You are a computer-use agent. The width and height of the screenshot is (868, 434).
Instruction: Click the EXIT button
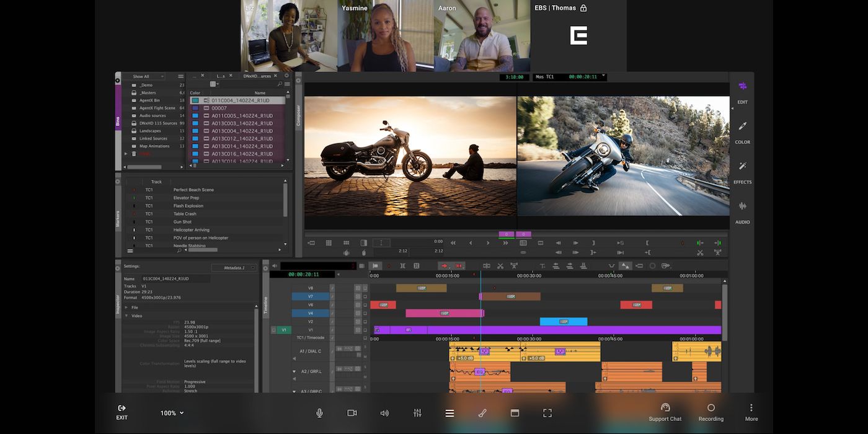click(x=122, y=412)
